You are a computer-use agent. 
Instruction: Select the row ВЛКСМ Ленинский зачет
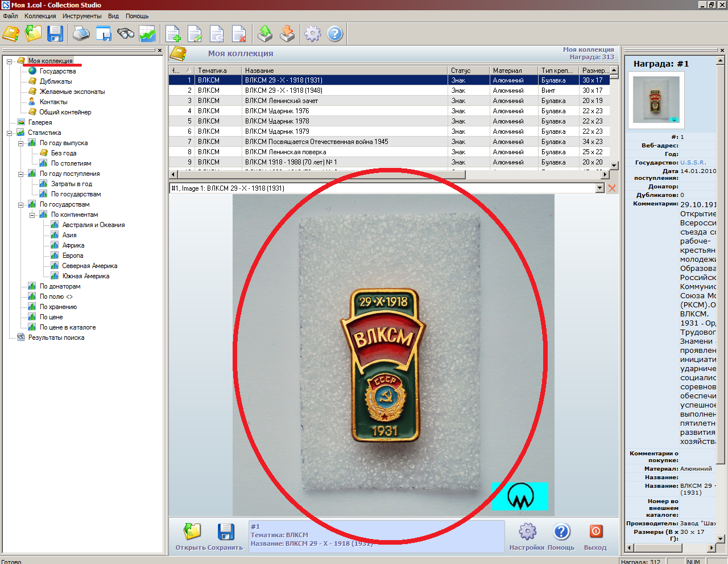[x=389, y=101]
